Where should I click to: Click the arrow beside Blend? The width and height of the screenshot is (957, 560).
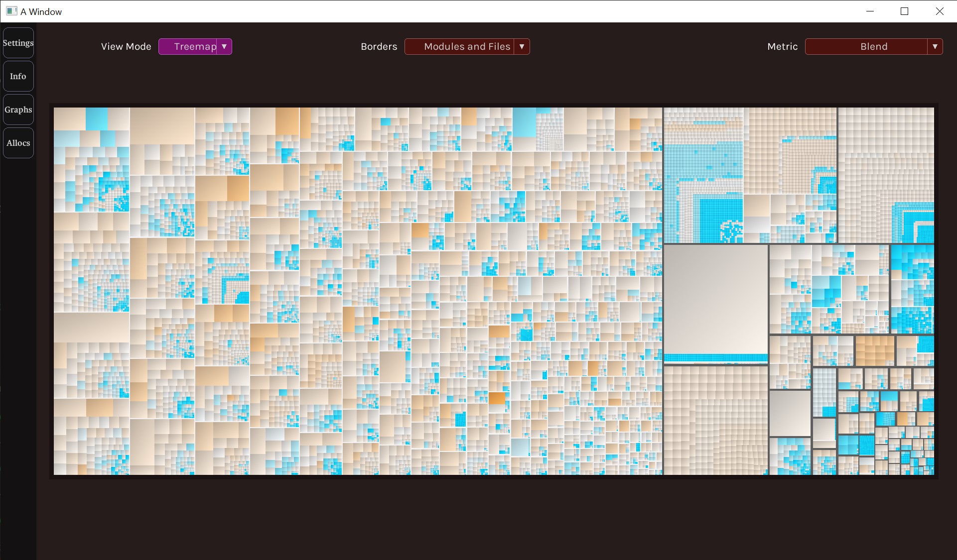click(x=935, y=47)
